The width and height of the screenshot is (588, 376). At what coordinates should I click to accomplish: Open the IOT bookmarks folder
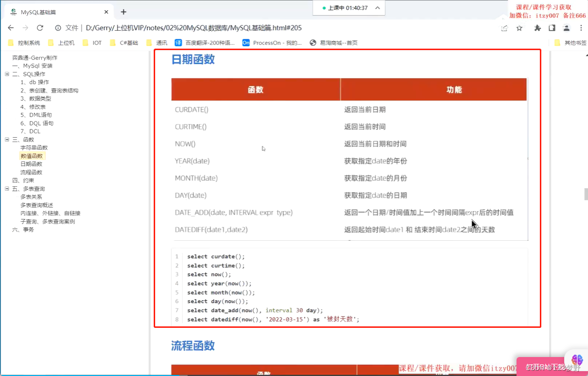[x=92, y=43]
